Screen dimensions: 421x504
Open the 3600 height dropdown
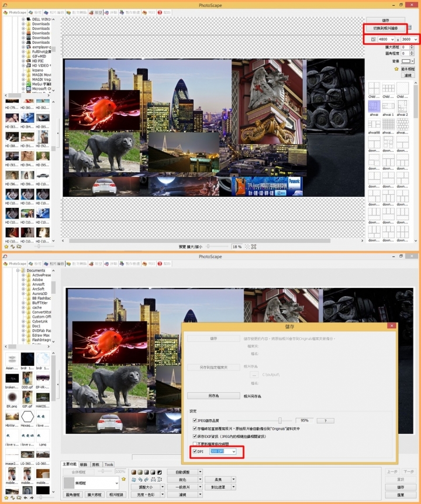[x=416, y=39]
